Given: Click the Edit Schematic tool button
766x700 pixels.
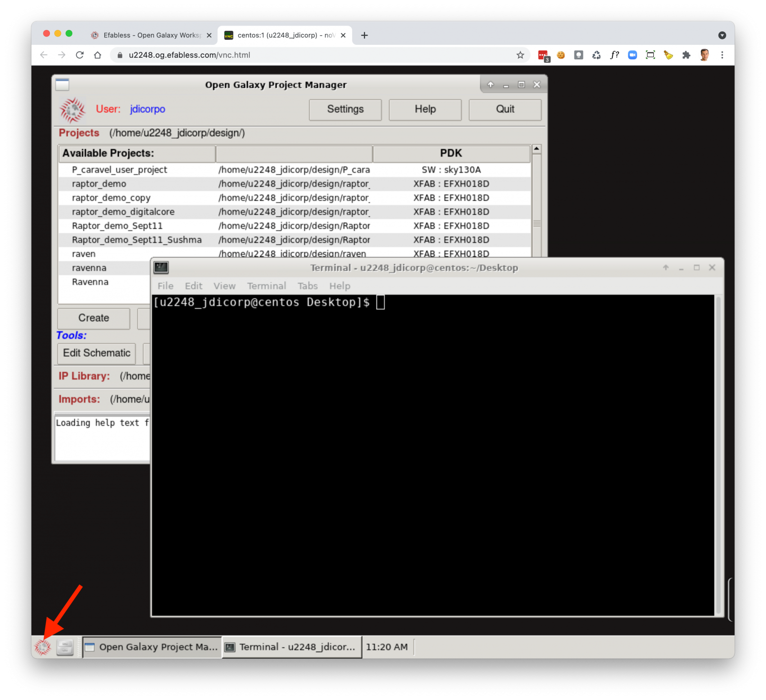Looking at the screenshot, I should coord(97,353).
